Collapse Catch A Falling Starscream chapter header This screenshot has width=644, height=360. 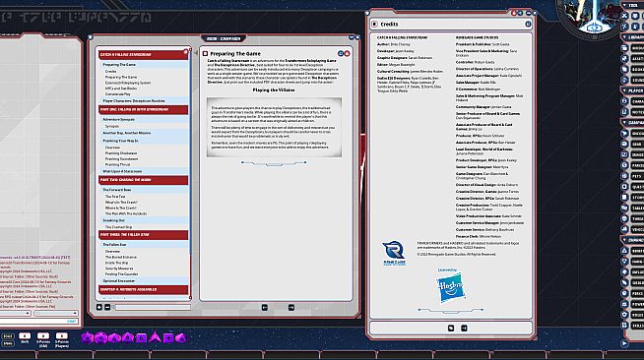click(143, 54)
